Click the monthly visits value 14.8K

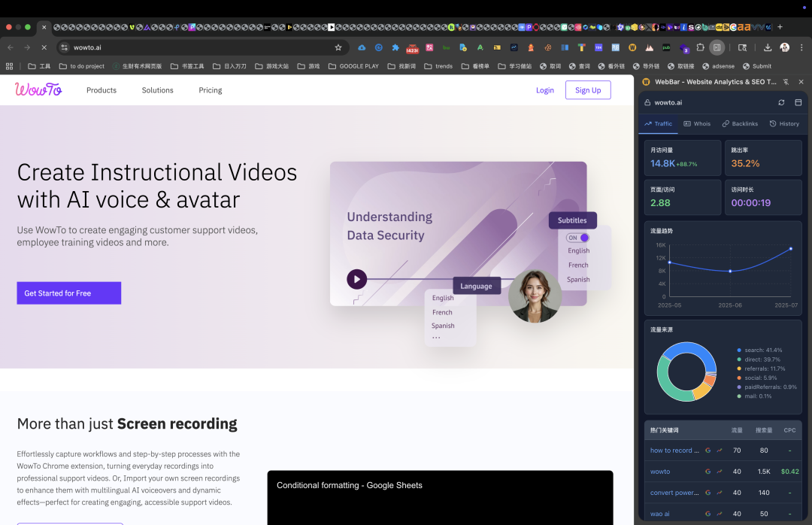click(662, 164)
